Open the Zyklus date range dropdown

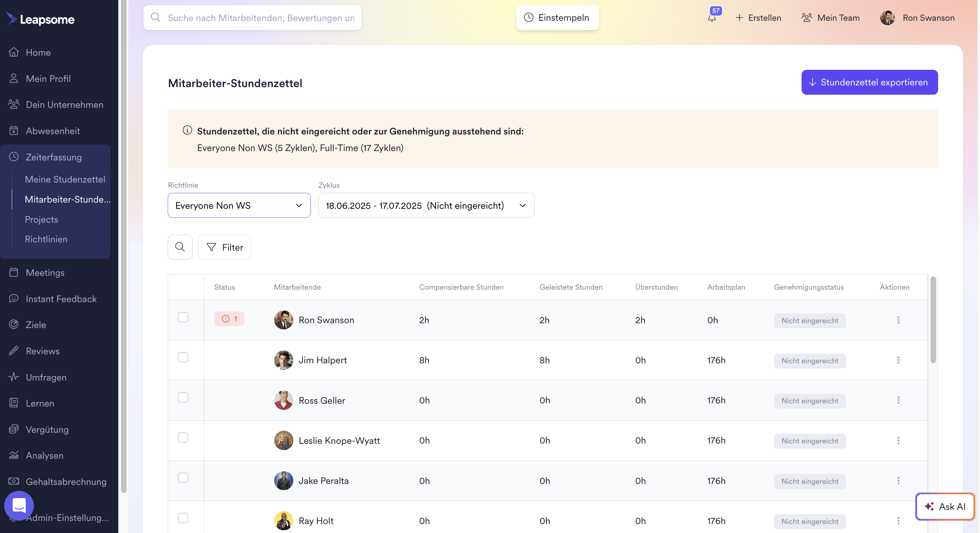pos(426,205)
